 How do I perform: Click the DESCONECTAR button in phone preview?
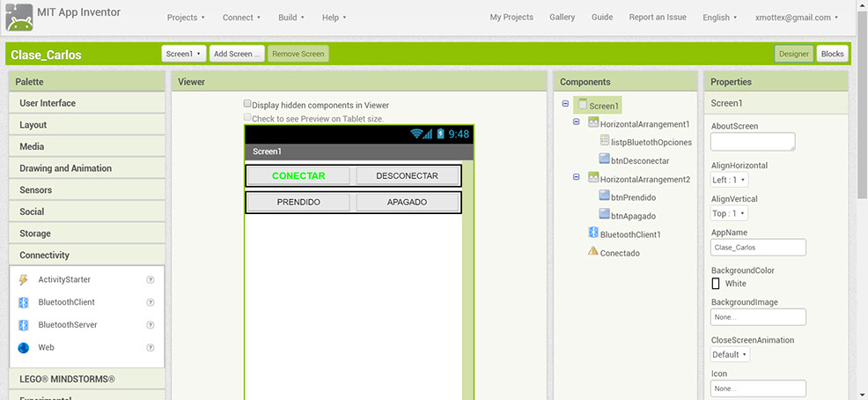(407, 176)
